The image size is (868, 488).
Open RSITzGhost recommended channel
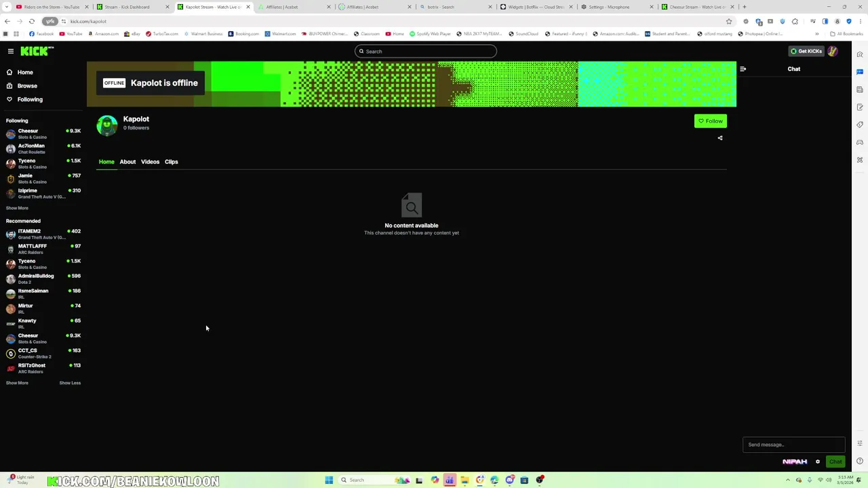[43, 368]
